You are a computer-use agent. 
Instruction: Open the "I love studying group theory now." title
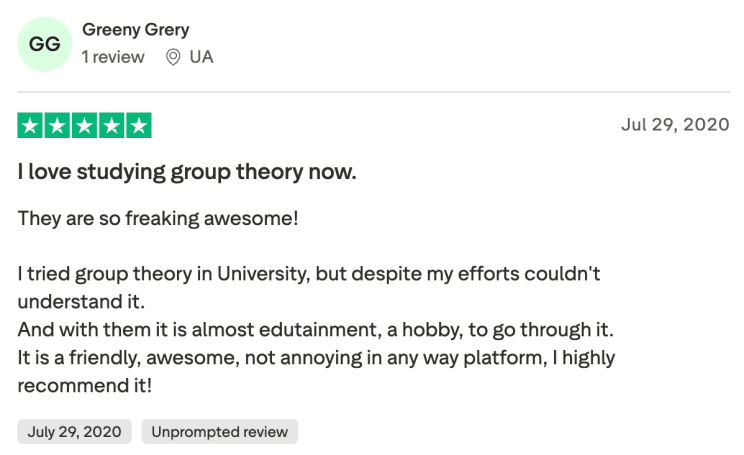pyautogui.click(x=187, y=172)
